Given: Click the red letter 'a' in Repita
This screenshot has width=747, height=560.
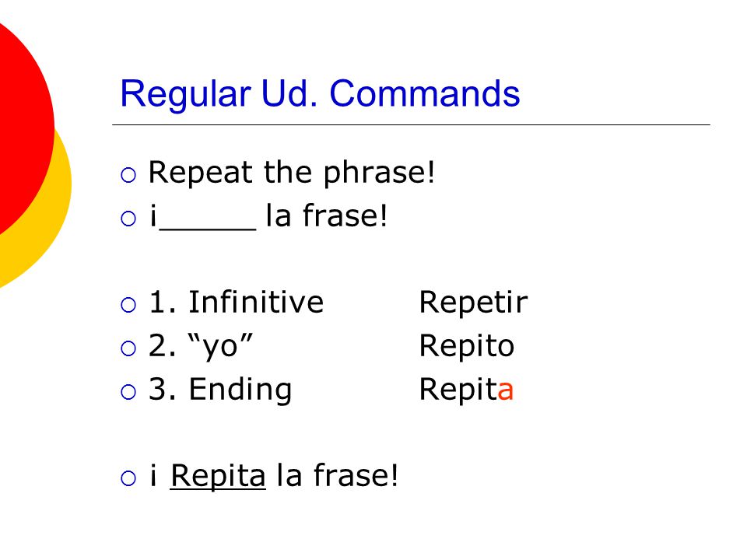Looking at the screenshot, I should (505, 390).
